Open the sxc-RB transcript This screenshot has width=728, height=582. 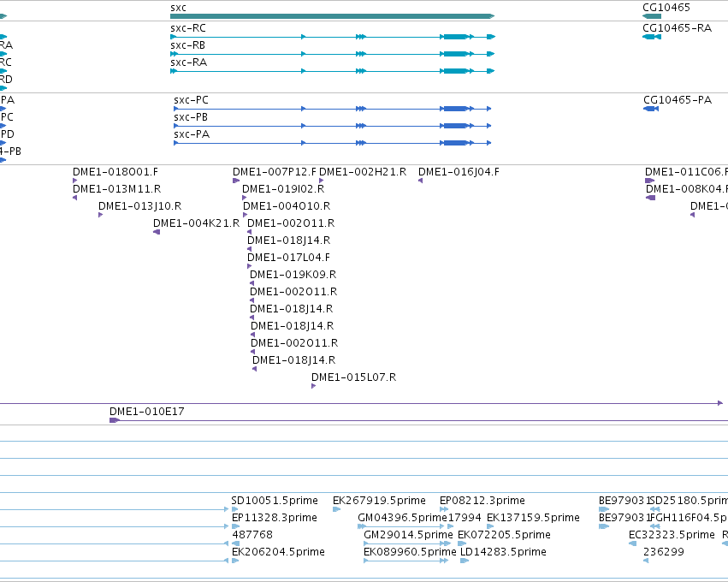[333, 54]
